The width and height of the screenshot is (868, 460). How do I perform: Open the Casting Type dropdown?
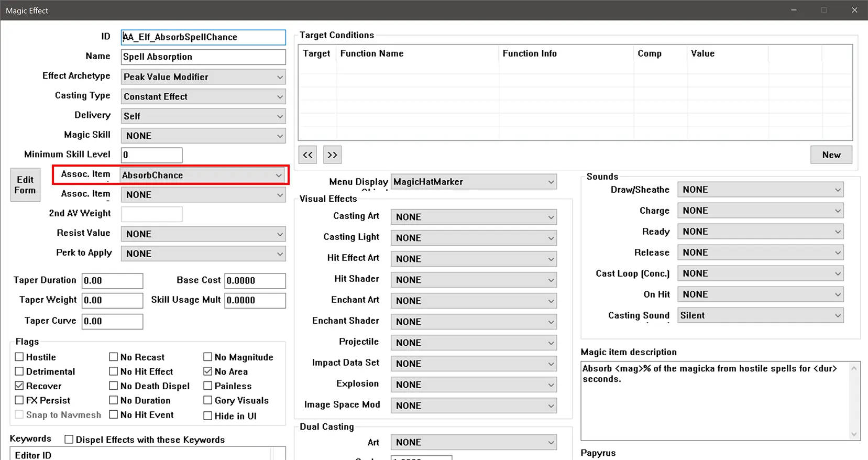point(203,96)
